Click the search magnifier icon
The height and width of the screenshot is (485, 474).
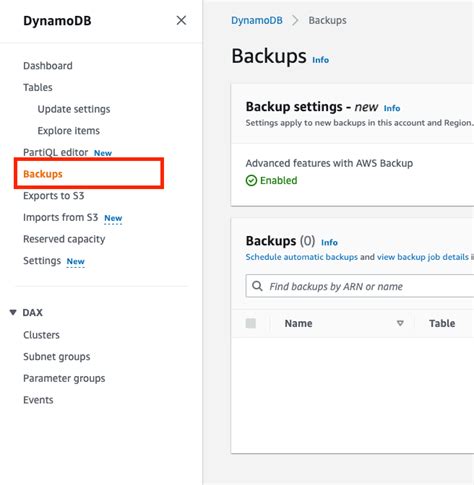[x=257, y=286]
